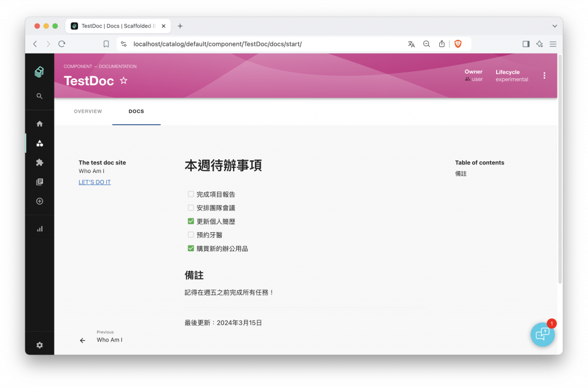Open the three-dot entity menu
The height and width of the screenshot is (388, 588).
[544, 75]
